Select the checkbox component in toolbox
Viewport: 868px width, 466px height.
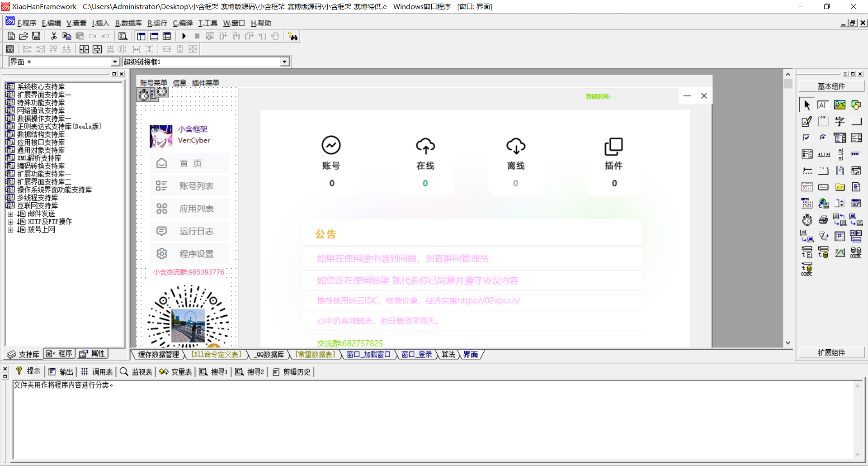(807, 138)
